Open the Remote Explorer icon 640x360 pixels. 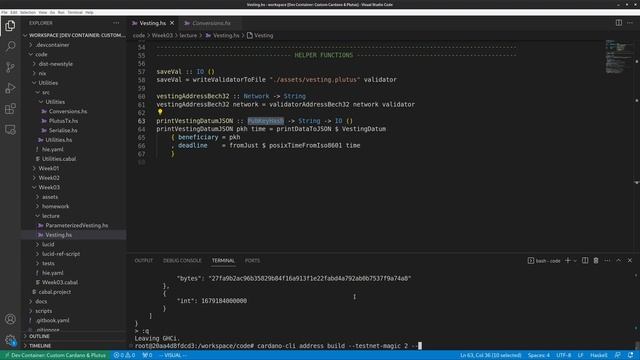tap(10, 129)
